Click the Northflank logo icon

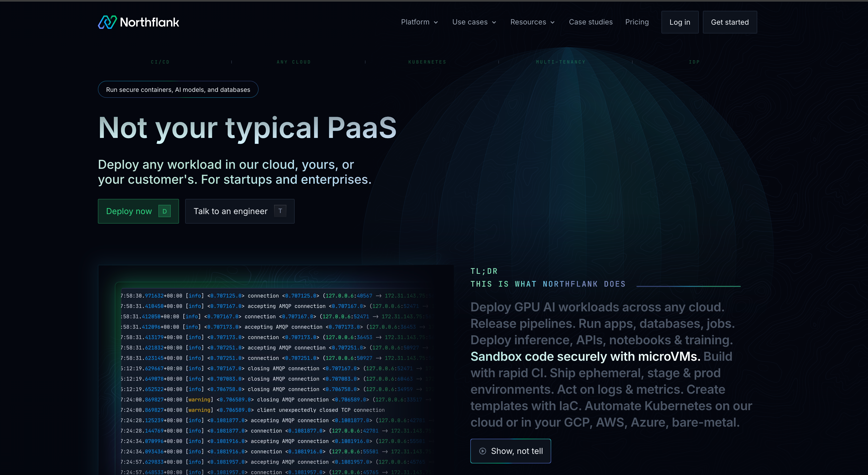pos(107,22)
